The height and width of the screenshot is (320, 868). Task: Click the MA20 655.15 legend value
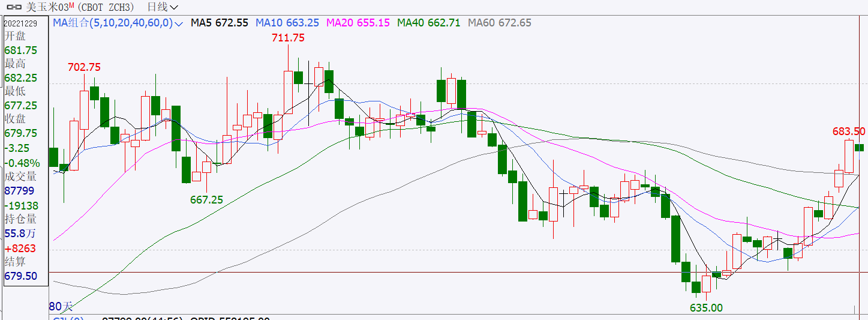pyautogui.click(x=358, y=23)
